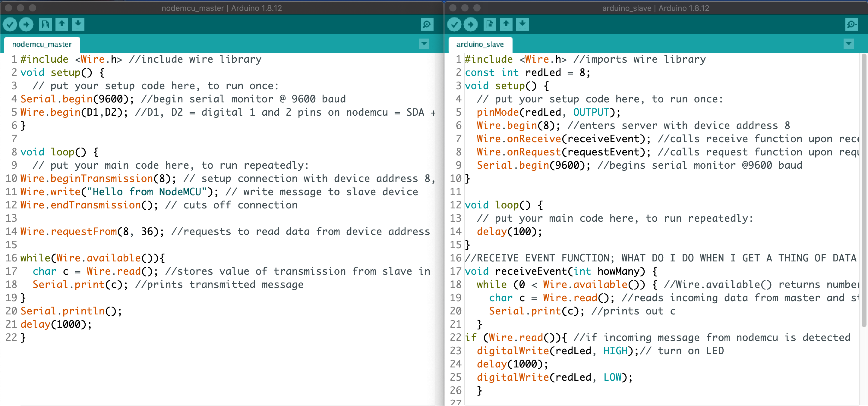Image resolution: width=868 pixels, height=406 pixels.
Task: Click vertical scrollbar in arduino_slave editor
Action: (x=863, y=189)
